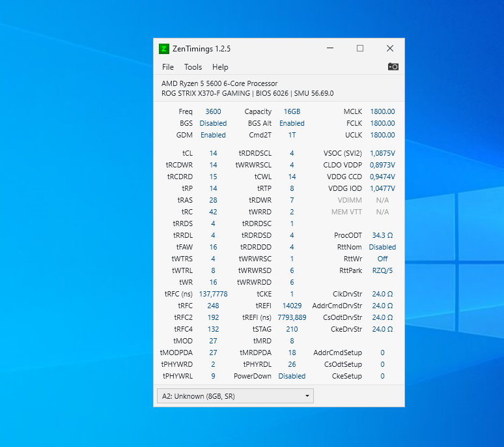
Task: Maximize the ZenTimings window
Action: click(x=360, y=48)
